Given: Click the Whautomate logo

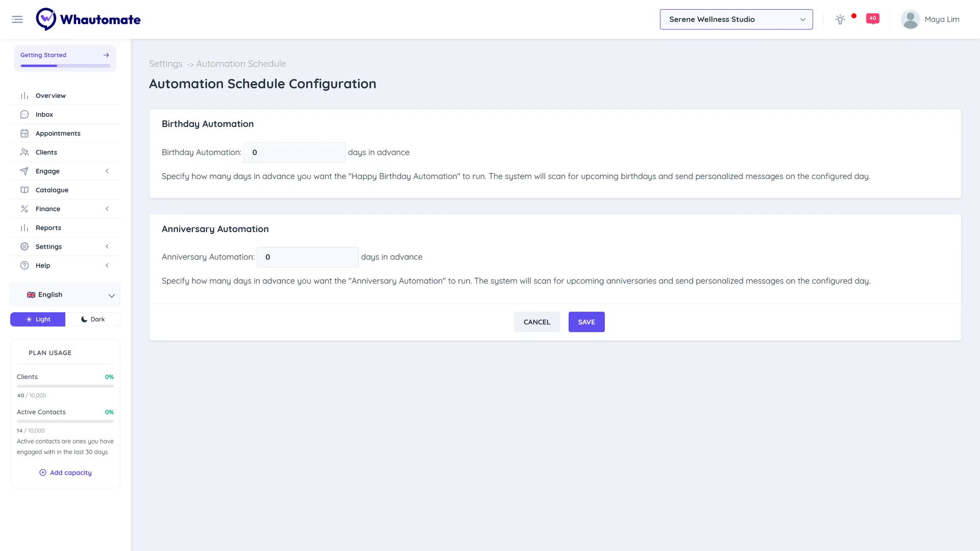Looking at the screenshot, I should click(x=88, y=19).
